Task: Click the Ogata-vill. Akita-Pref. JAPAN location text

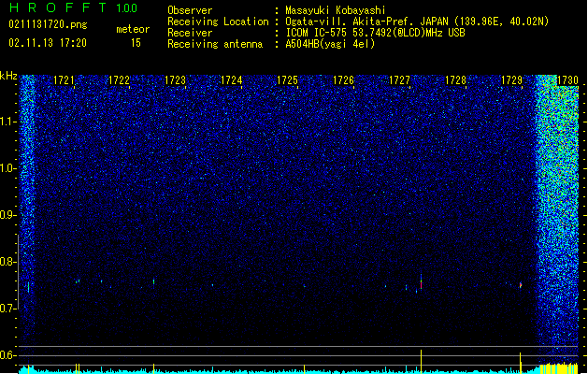Action: tap(417, 22)
